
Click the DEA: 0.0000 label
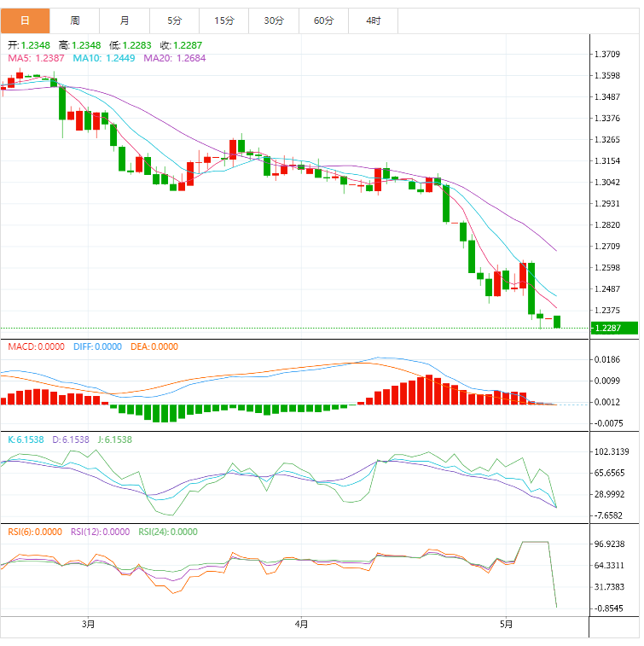click(154, 347)
